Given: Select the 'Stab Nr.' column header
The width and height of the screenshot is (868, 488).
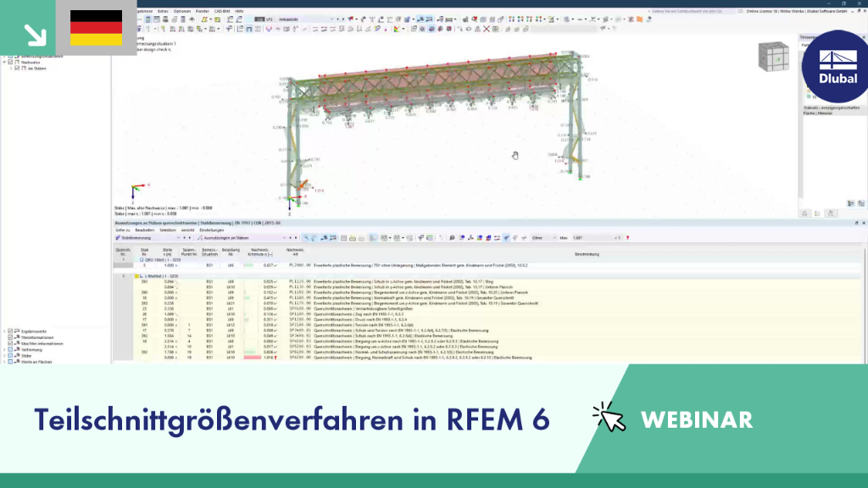Looking at the screenshot, I should tap(144, 252).
